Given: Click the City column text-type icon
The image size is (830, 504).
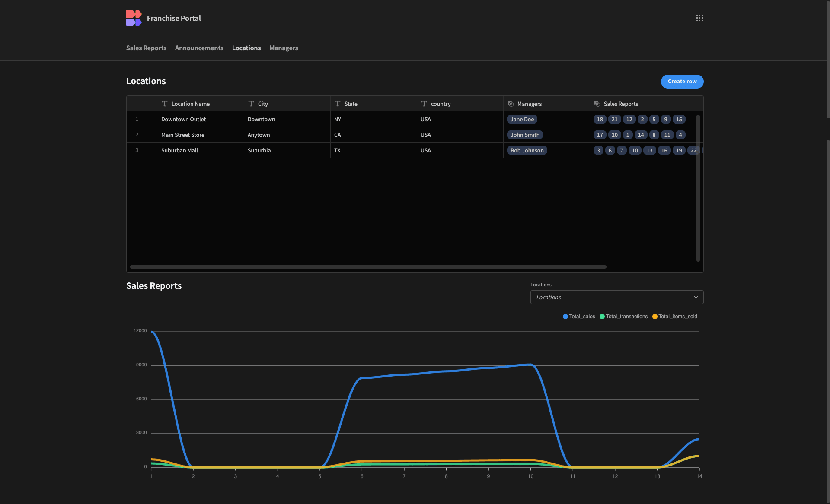Looking at the screenshot, I should click(251, 104).
